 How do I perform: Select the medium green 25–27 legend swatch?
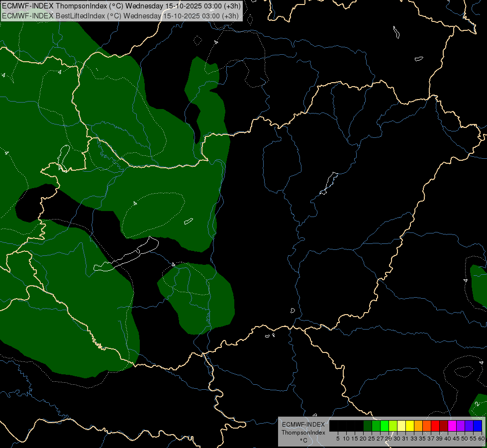tap(376, 426)
